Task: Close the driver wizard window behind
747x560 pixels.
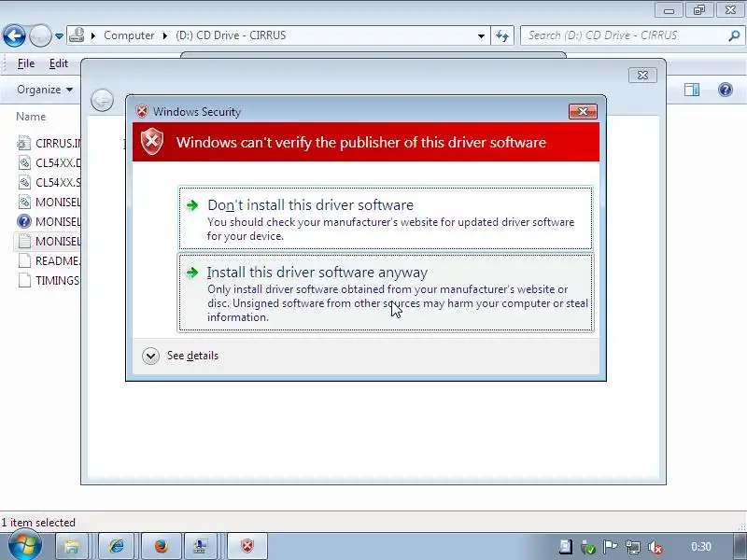Action: (x=642, y=76)
